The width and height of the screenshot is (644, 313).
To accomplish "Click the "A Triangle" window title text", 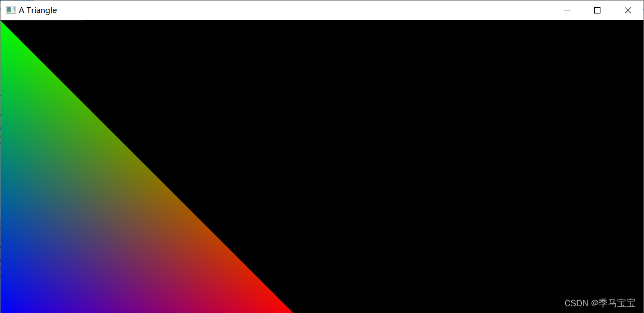I will coord(38,10).
